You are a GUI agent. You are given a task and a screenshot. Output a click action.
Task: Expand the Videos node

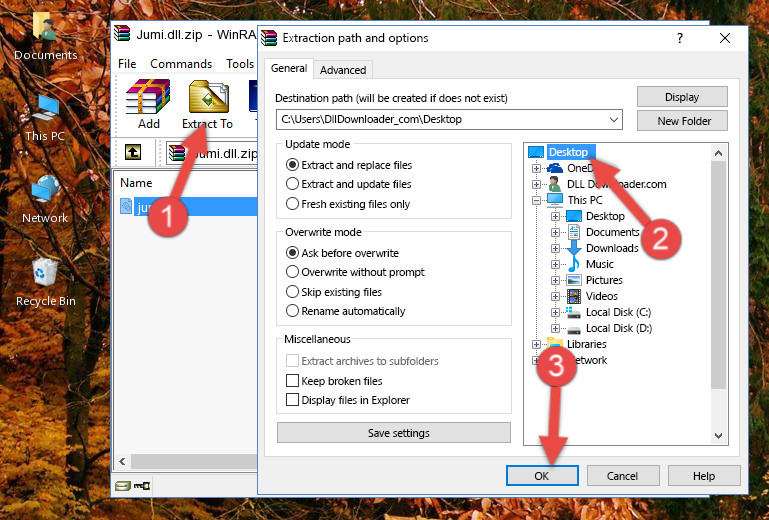coord(555,296)
